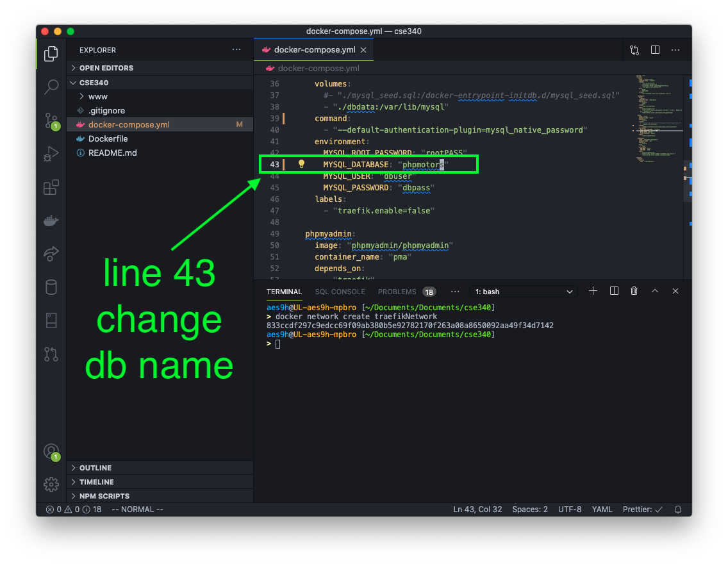Viewport: 728px width, 564px height.
Task: Switch to the TERMINAL panel tab
Action: [x=284, y=292]
